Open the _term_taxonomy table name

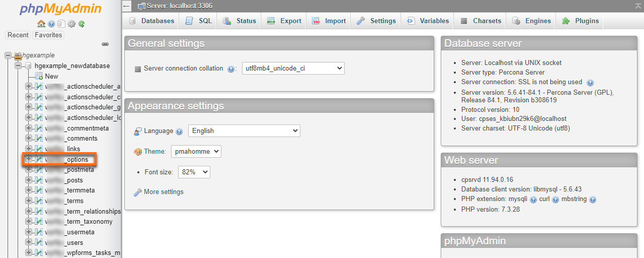click(x=79, y=222)
